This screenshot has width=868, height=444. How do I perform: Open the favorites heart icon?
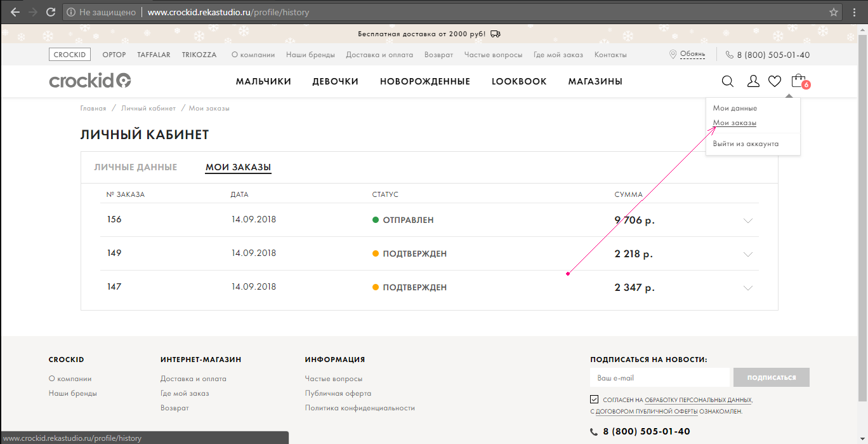[x=774, y=81]
